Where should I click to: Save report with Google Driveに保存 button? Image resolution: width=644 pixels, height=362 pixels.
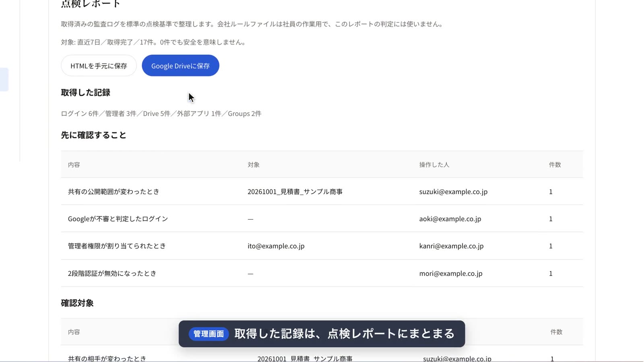tap(180, 66)
